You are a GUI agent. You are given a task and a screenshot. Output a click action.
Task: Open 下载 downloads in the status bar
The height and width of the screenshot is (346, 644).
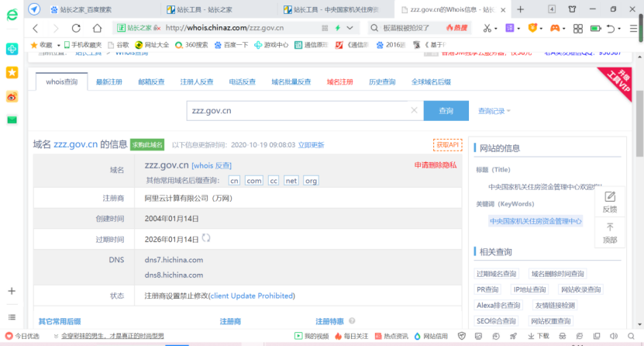[x=539, y=336]
